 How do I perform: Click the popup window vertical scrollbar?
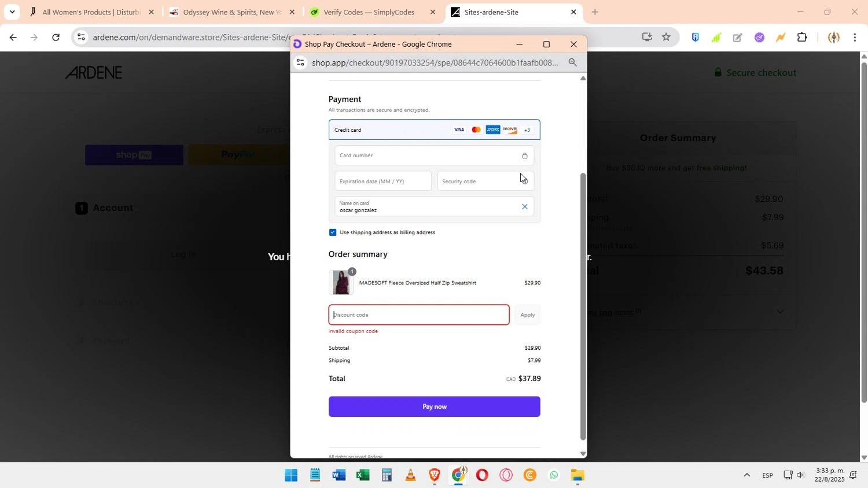(x=583, y=306)
